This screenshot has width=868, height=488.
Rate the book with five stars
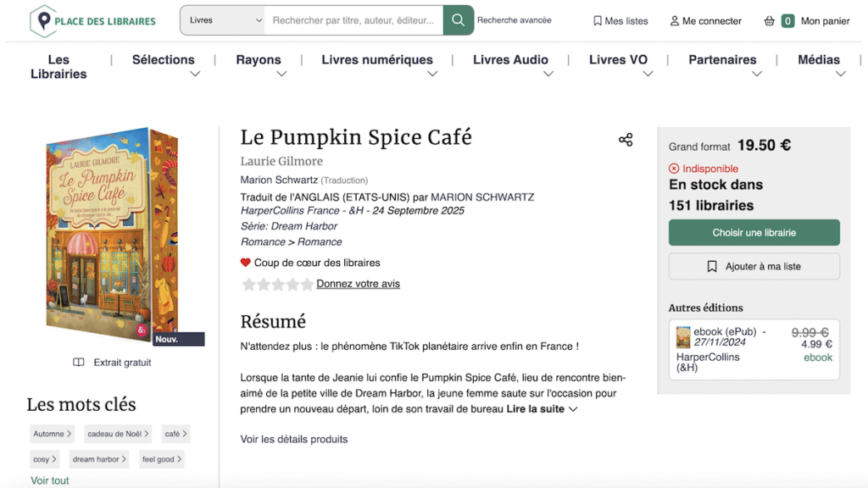point(307,285)
